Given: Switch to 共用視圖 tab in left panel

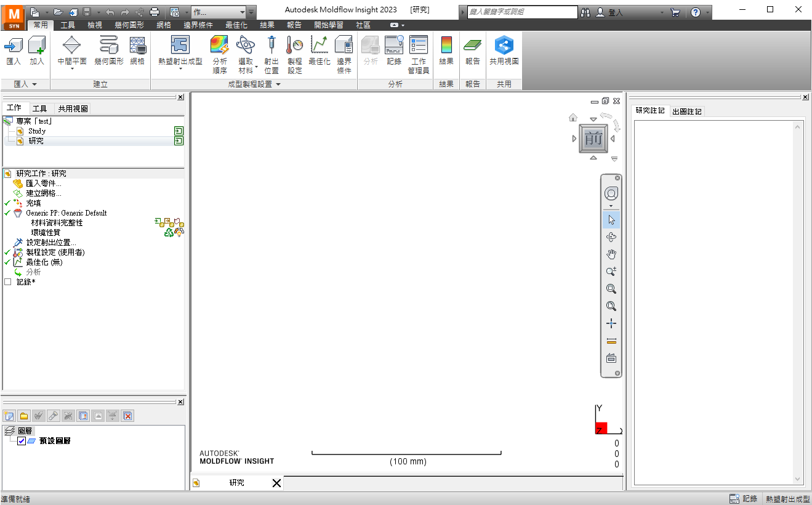Looking at the screenshot, I should click(73, 108).
